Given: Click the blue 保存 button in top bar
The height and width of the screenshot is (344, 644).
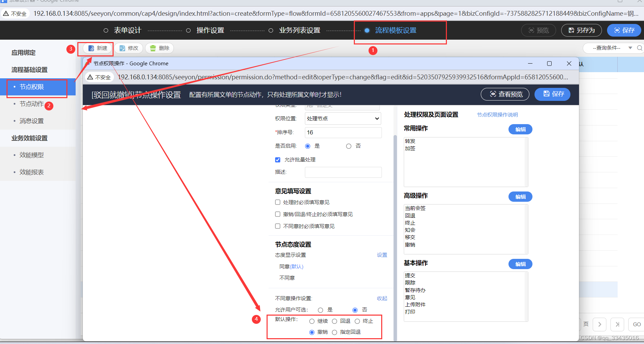Looking at the screenshot, I should pyautogui.click(x=624, y=30).
